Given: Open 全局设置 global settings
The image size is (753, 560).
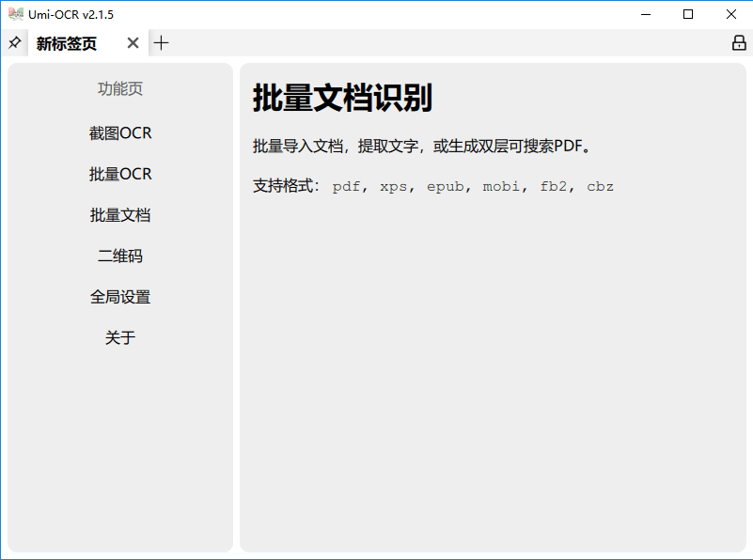Looking at the screenshot, I should click(119, 296).
